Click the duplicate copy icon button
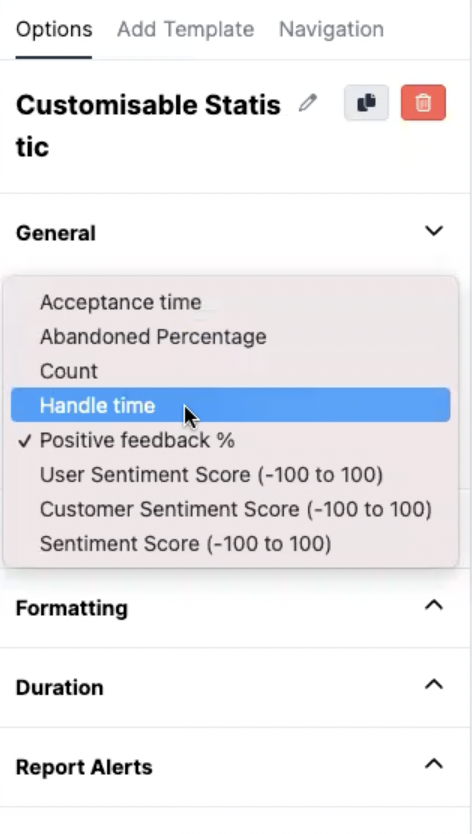 coord(366,102)
